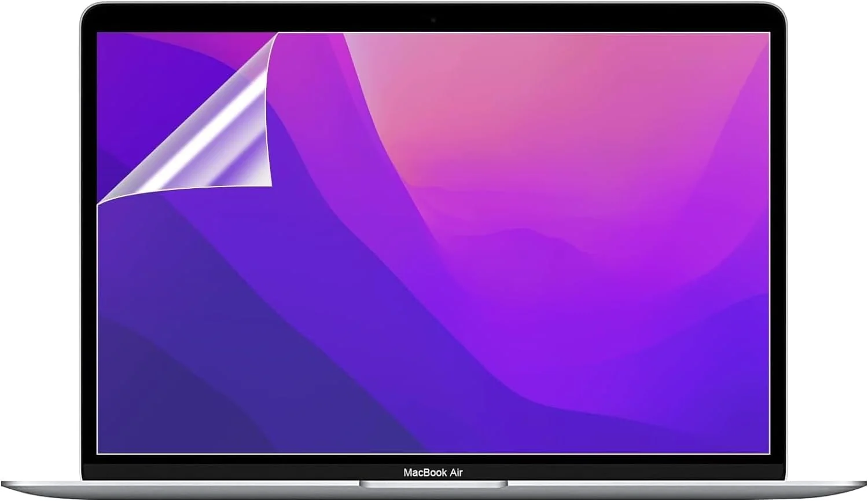Click the bottom-left corner of the display

[98, 453]
